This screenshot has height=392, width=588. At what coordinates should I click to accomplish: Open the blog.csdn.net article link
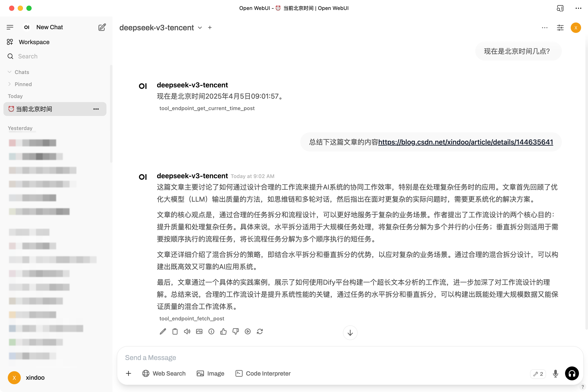click(466, 142)
